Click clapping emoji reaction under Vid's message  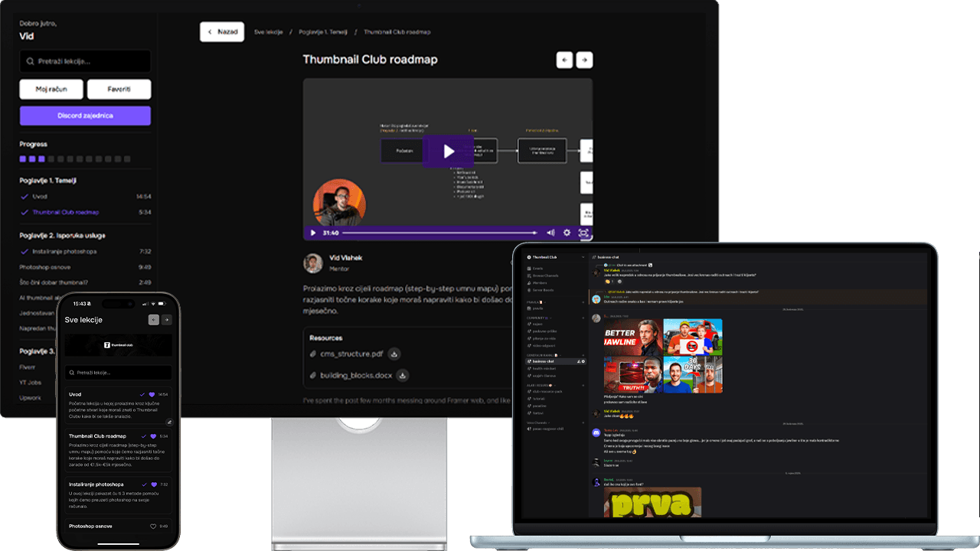point(609,282)
